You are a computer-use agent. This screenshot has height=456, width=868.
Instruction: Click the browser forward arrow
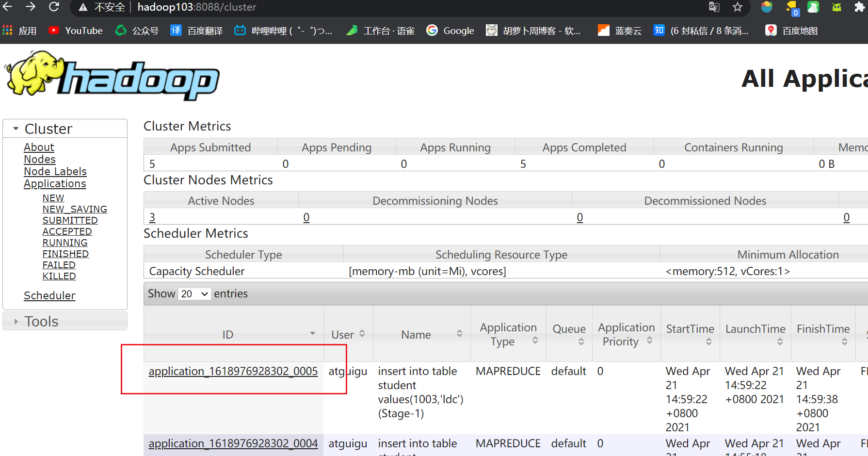point(31,7)
